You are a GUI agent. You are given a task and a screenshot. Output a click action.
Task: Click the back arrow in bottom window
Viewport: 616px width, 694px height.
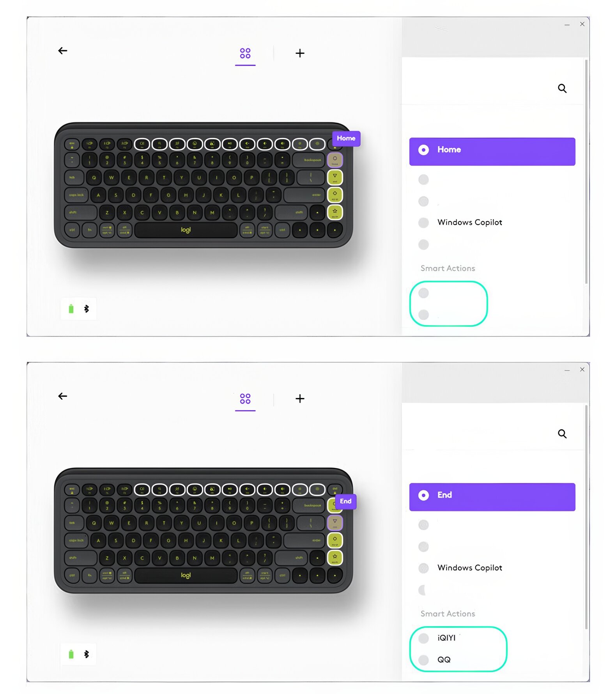63,396
